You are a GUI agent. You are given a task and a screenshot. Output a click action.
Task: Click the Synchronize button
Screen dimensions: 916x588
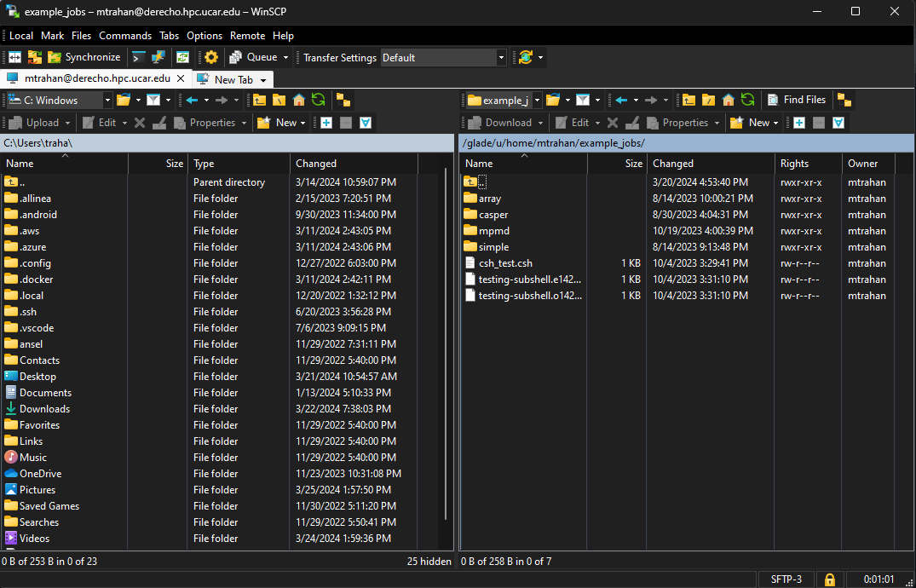(84, 57)
